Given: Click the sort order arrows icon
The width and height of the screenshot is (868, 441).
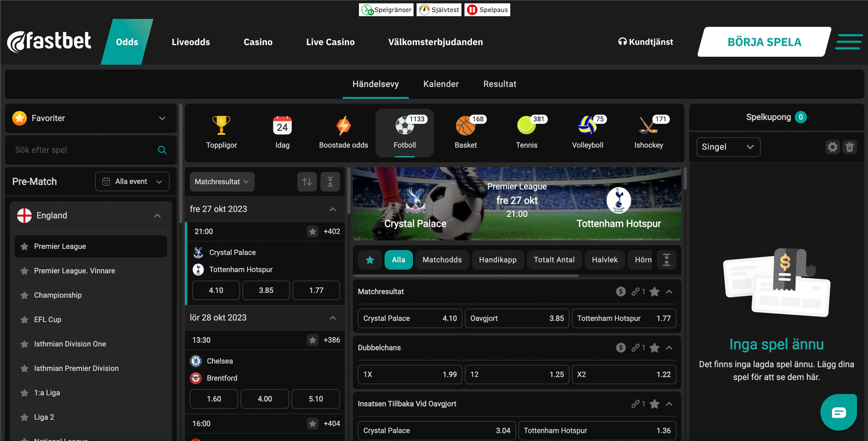Looking at the screenshot, I should coord(307,182).
